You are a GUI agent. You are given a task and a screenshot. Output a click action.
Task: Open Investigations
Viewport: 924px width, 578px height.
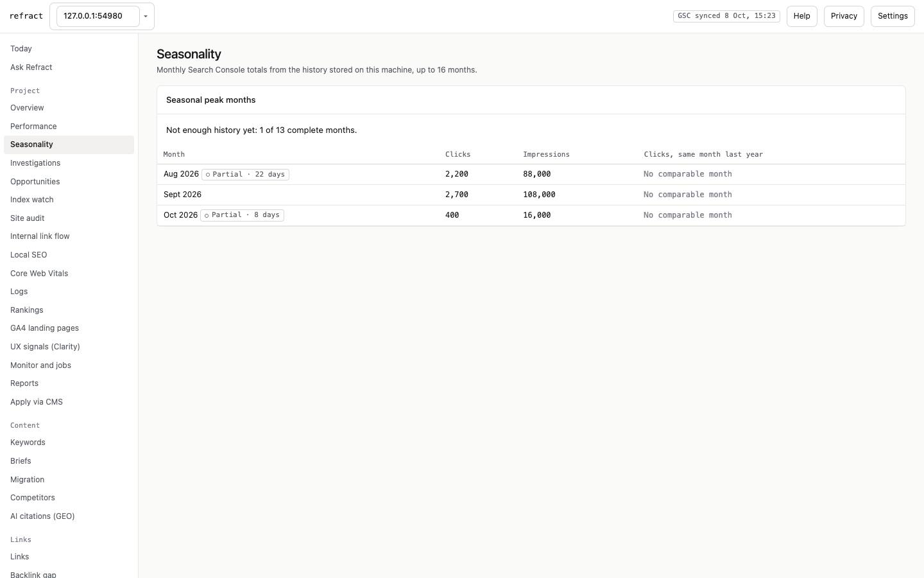tap(69, 163)
